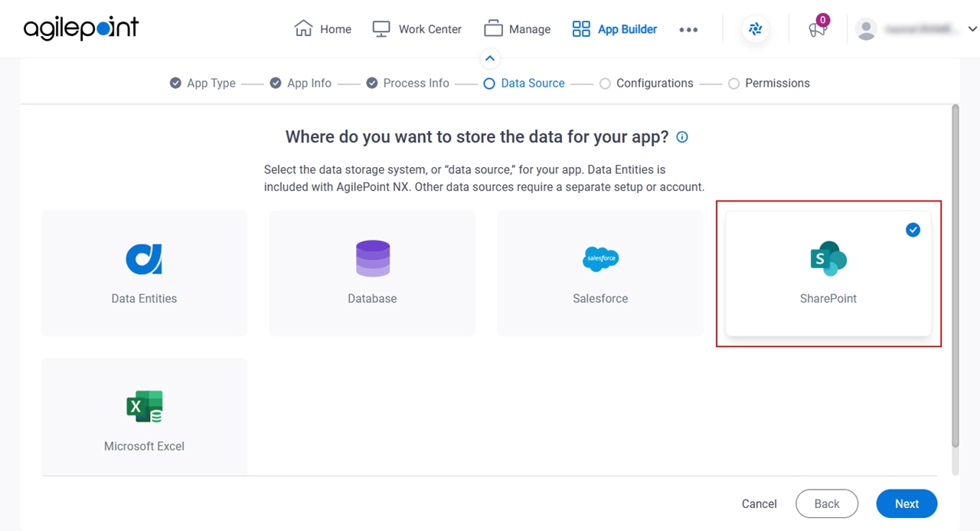Image resolution: width=980 pixels, height=531 pixels.
Task: Open the Manage menu
Action: pyautogui.click(x=518, y=29)
